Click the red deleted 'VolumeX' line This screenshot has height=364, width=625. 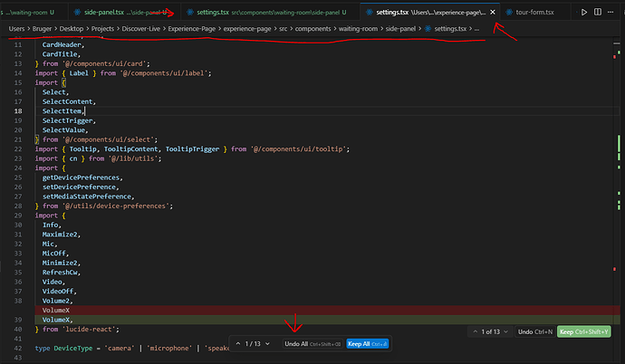pyautogui.click(x=327, y=311)
